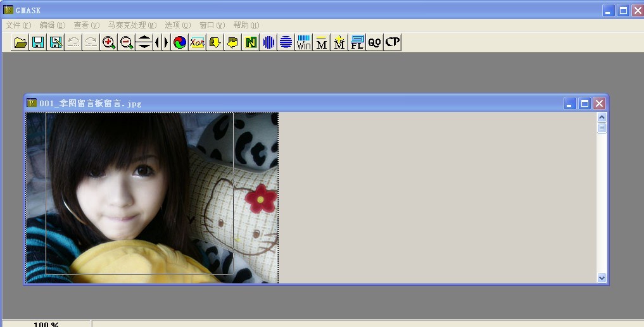The image size is (644, 327).
Task: Click the FL mask toolbar icon
Action: [357, 42]
